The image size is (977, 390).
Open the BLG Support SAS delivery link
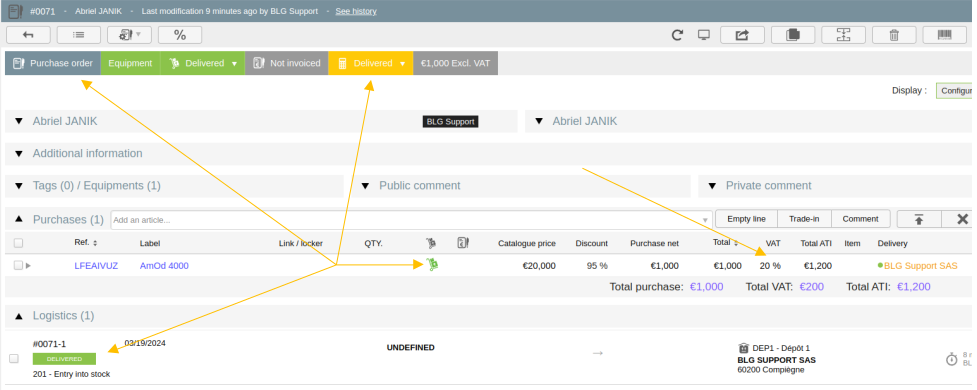point(921,265)
